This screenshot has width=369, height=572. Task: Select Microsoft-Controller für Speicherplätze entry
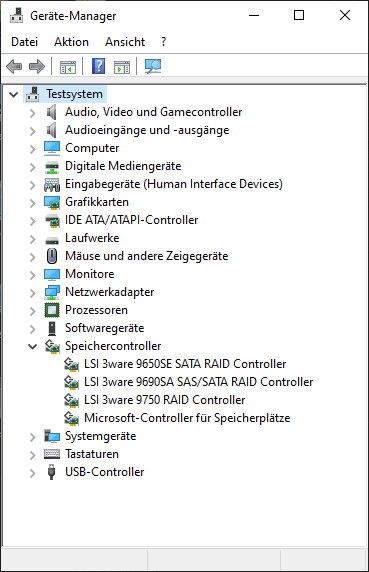coord(187,418)
